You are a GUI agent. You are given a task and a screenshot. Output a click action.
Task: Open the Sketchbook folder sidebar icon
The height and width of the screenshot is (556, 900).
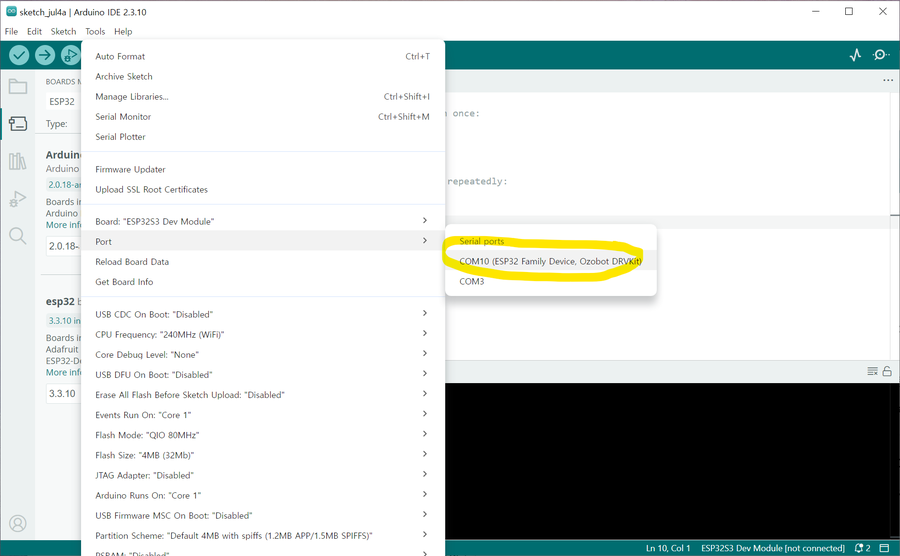point(18,87)
